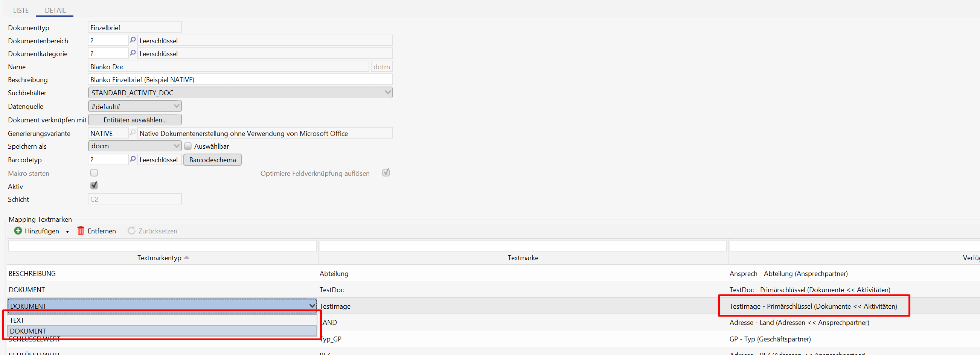Image resolution: width=980 pixels, height=355 pixels.
Task: Click Generierungsvariante NATIVE input field
Action: 108,133
